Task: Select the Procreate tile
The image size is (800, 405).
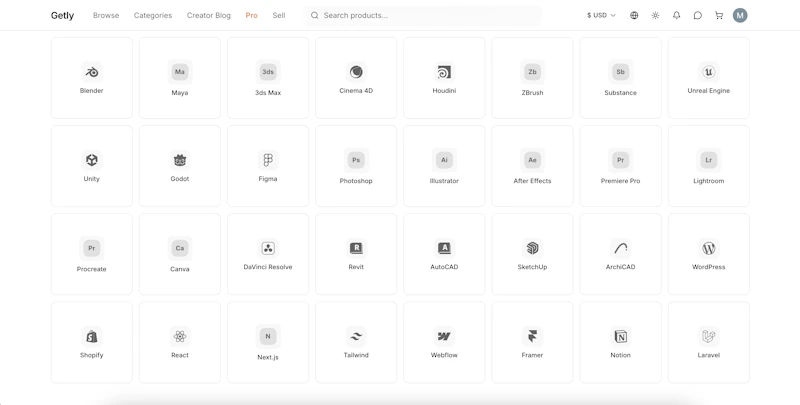Action: pos(92,254)
